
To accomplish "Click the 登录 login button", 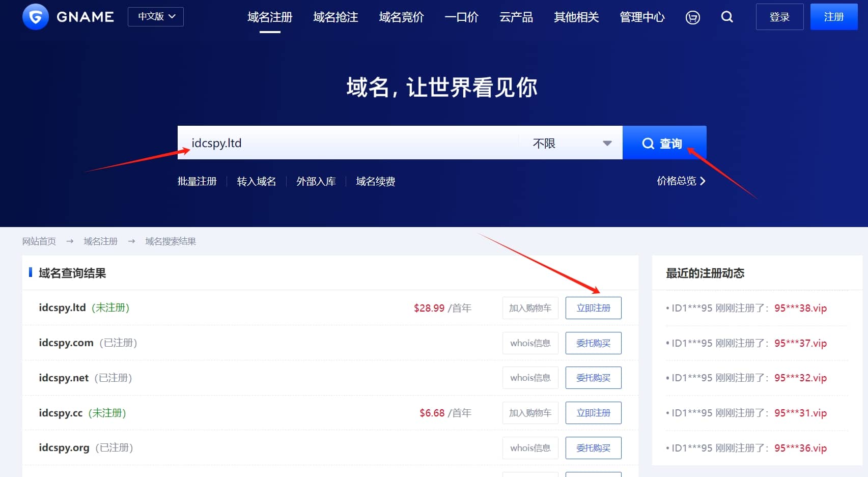I will 779,17.
